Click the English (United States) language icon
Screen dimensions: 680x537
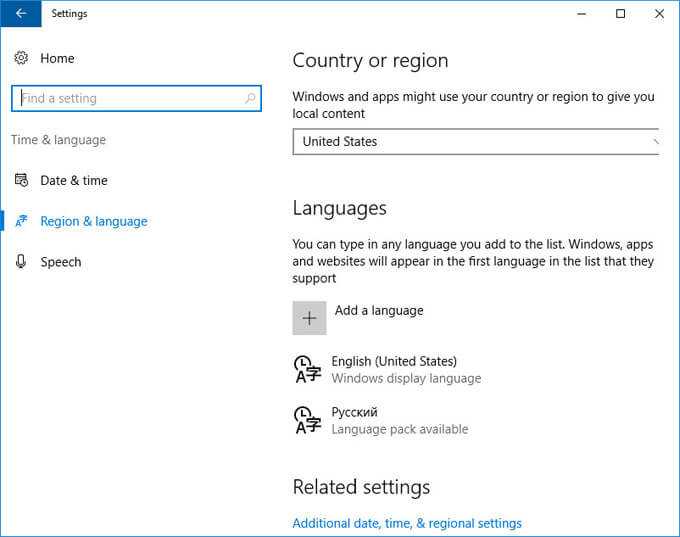click(307, 370)
